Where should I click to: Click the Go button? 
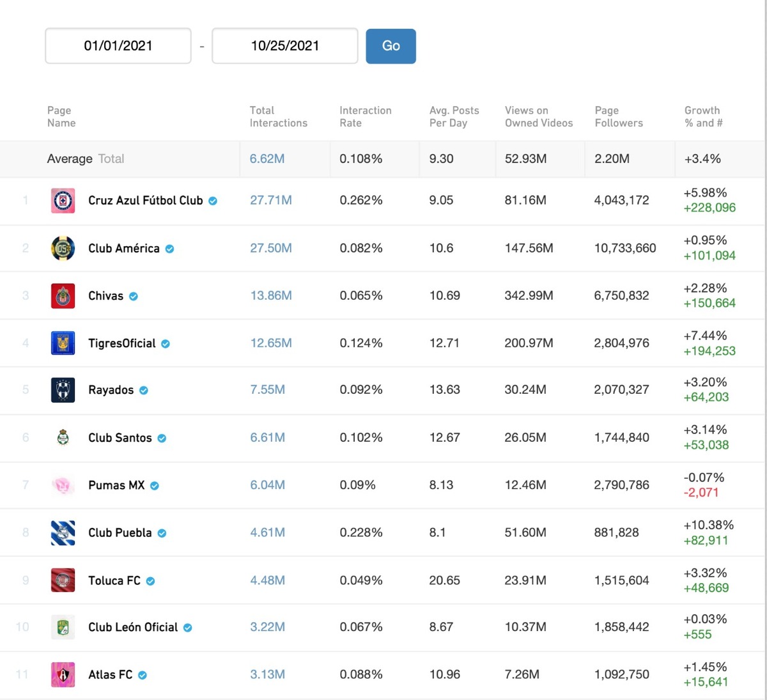coord(391,46)
